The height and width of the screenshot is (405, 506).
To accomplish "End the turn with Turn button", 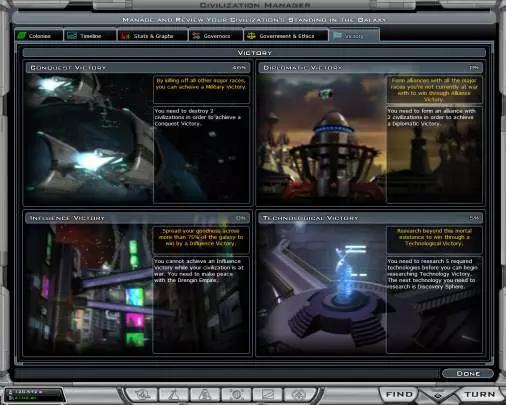I will 480,395.
